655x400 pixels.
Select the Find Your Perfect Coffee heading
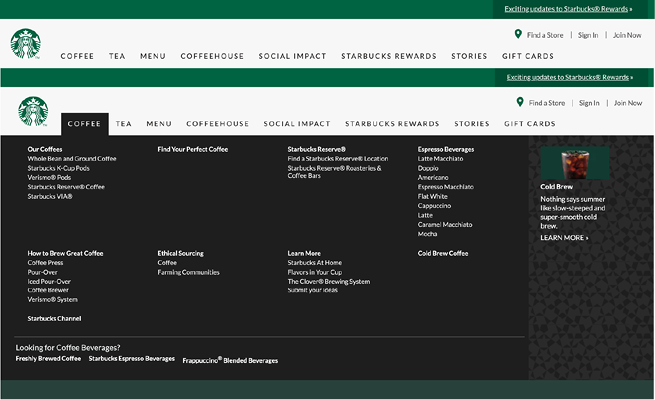pos(192,149)
